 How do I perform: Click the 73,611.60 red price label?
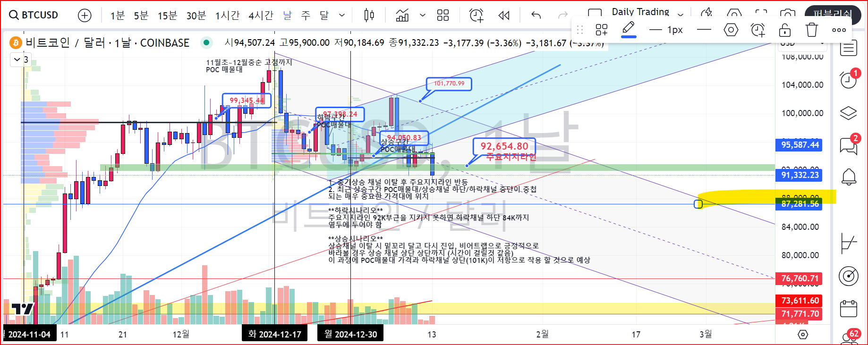point(799,301)
